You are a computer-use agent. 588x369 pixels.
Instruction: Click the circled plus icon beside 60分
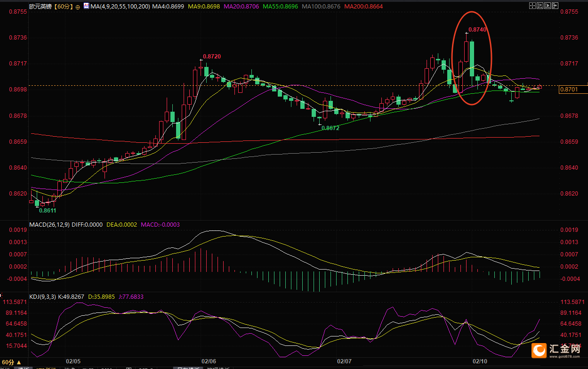pyautogui.click(x=78, y=7)
